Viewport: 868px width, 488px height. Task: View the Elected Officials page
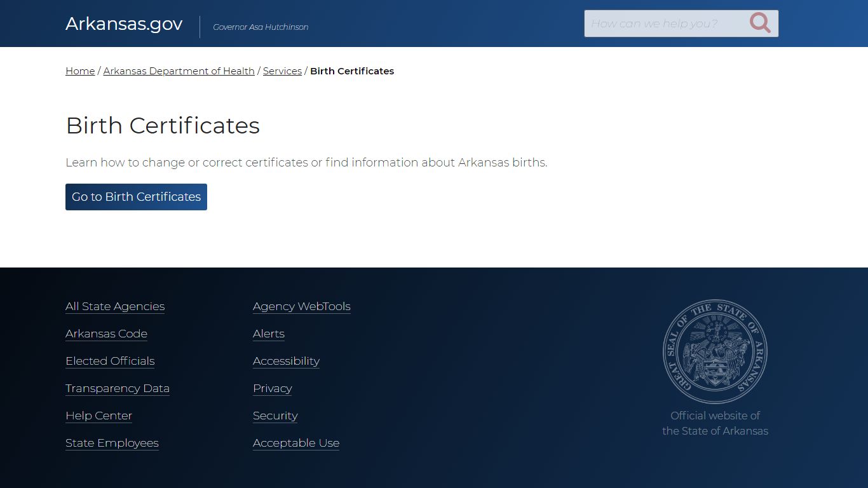point(110,361)
